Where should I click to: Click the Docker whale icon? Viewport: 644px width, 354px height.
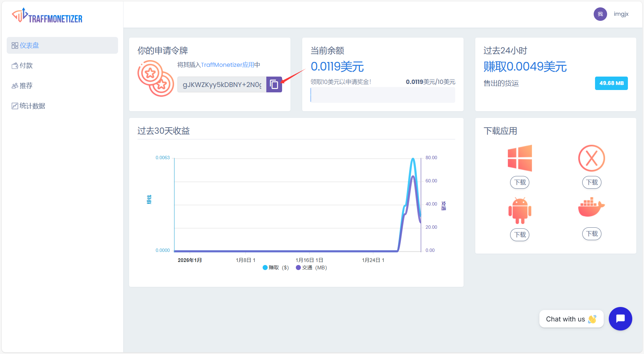591,207
